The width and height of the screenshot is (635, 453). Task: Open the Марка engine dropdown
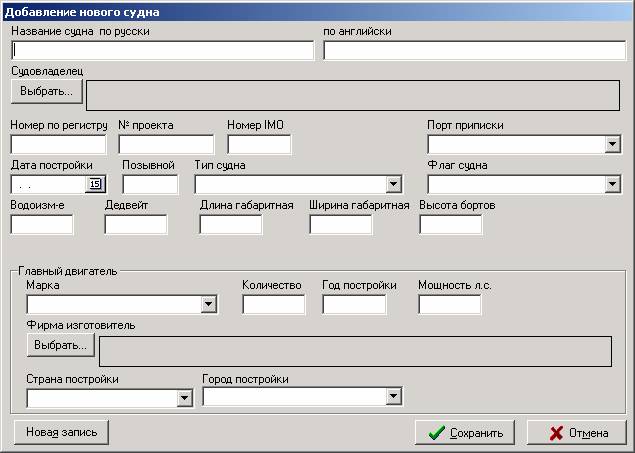209,304
